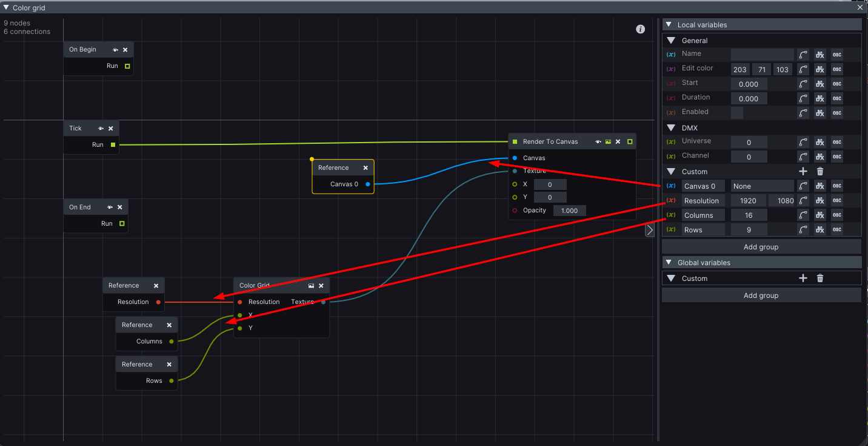
Task: Toggle the eye icon on the On Begin node
Action: click(115, 50)
